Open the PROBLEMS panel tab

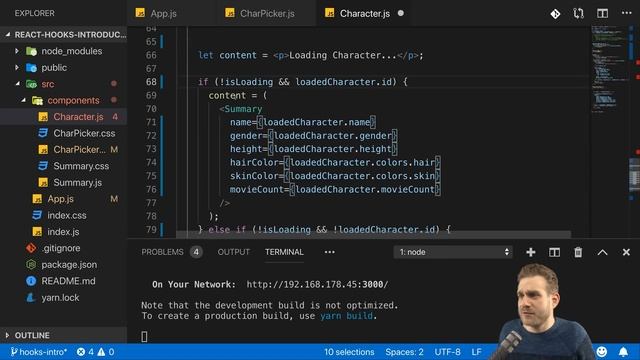162,252
